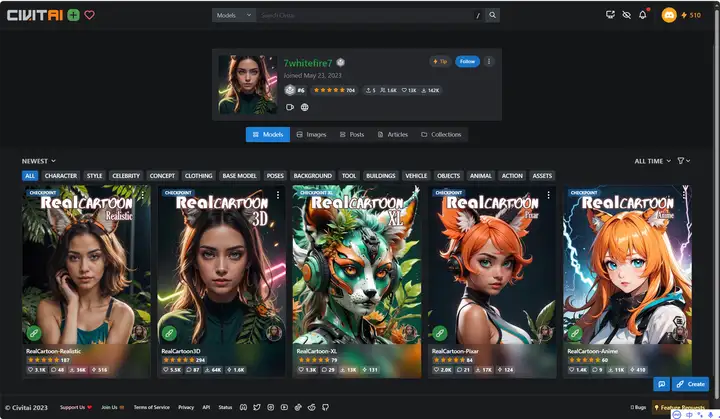The width and height of the screenshot is (720, 419).
Task: Click the search magnifier button
Action: coord(492,15)
